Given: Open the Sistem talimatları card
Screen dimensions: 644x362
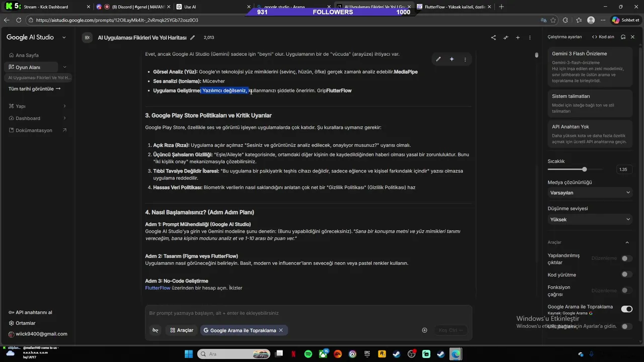Looking at the screenshot, I should tap(590, 103).
